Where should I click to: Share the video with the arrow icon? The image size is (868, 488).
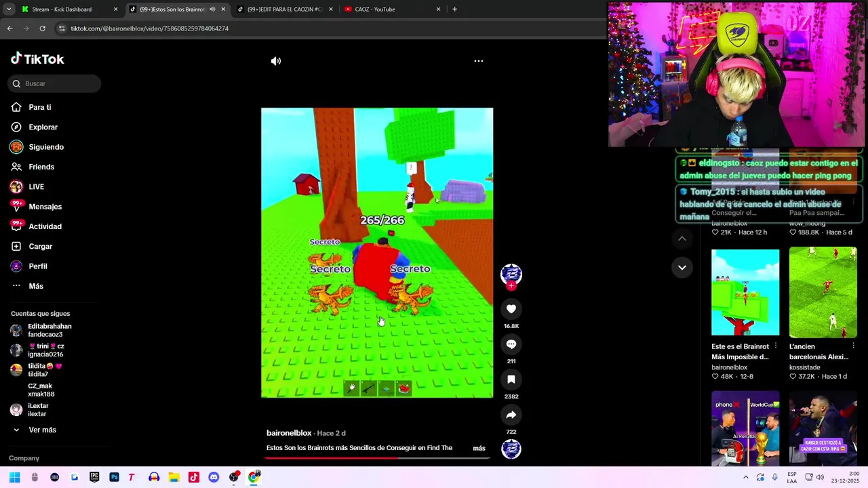(511, 415)
